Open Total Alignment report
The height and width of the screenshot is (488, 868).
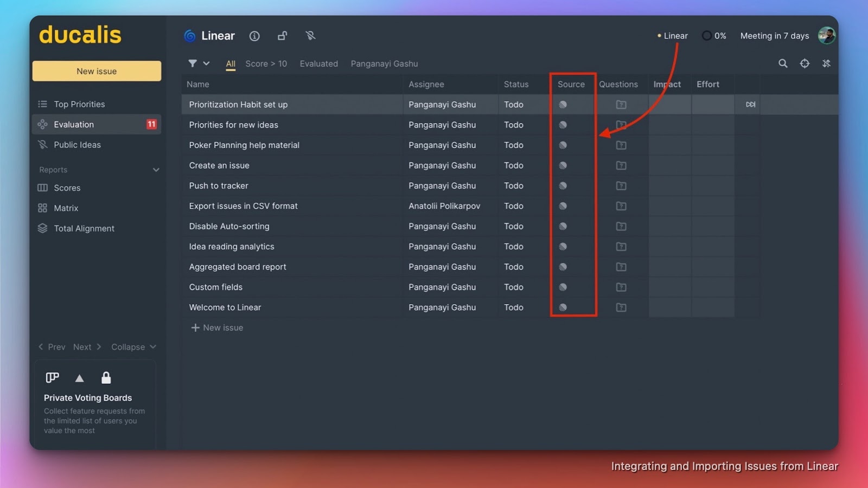[97, 228]
